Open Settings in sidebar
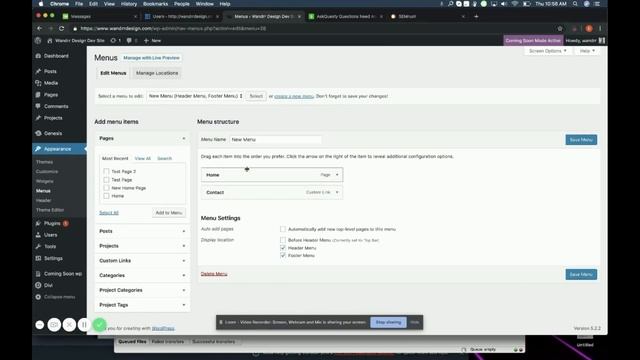This screenshot has width=640, height=360. pos(53,258)
